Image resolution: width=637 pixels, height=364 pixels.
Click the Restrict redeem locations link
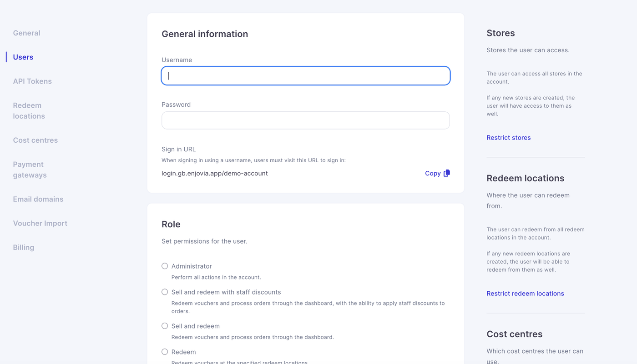[x=525, y=294]
